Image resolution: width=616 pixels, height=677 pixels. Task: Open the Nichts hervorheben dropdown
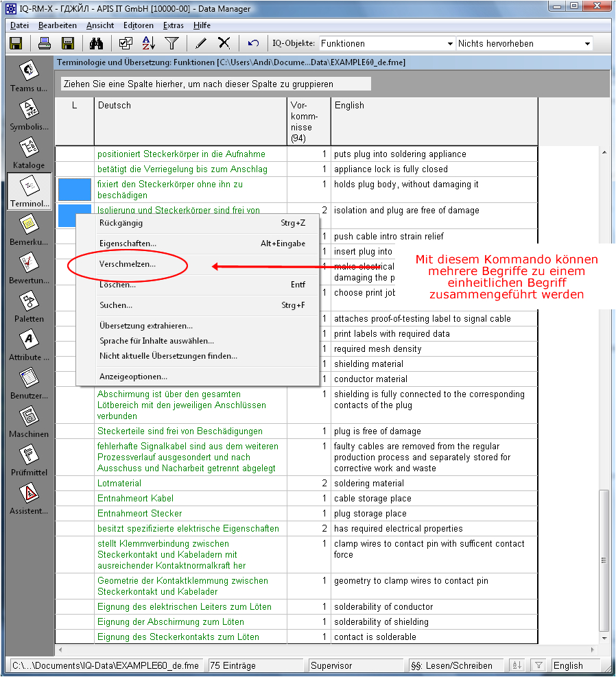(587, 43)
